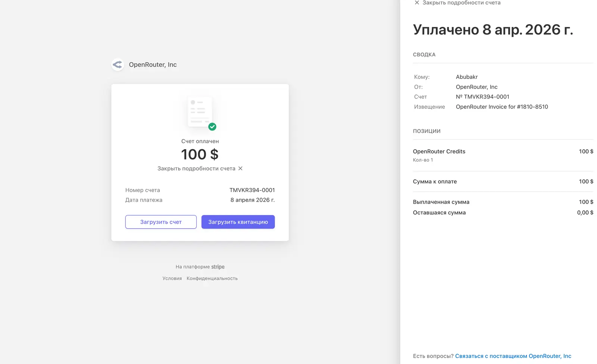Viewport: 597px width, 364px height.
Task: Click the "Номер счета" label
Action: click(143, 190)
